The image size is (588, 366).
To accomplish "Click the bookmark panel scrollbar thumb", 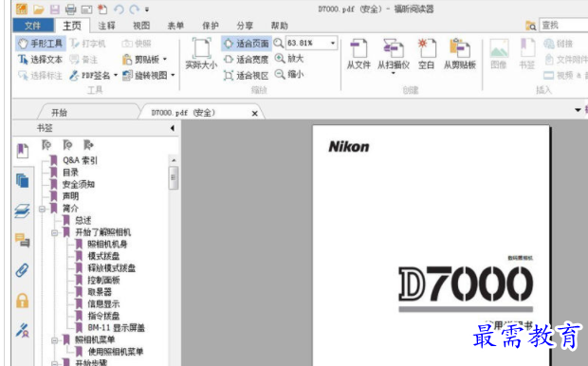I will 174,177.
